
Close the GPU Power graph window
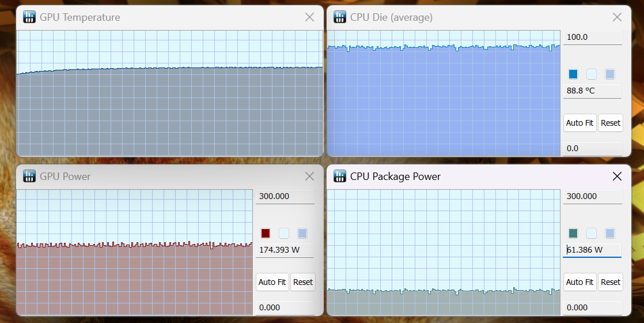[x=309, y=176]
